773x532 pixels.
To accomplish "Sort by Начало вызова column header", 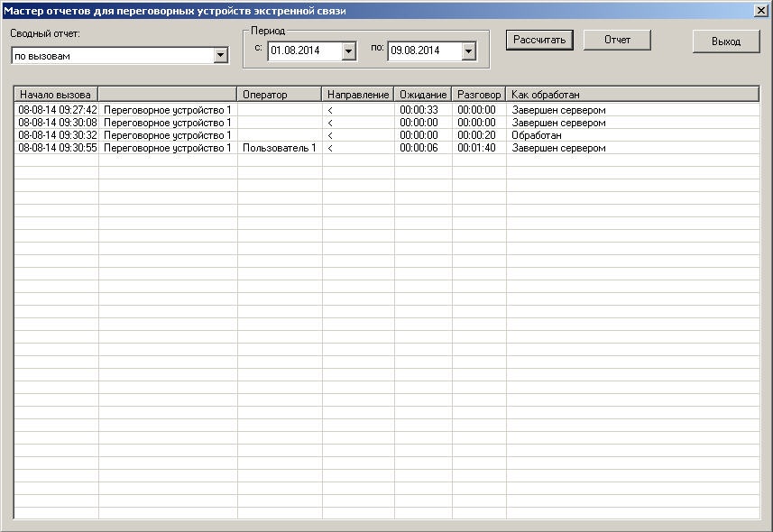I will [x=56, y=95].
